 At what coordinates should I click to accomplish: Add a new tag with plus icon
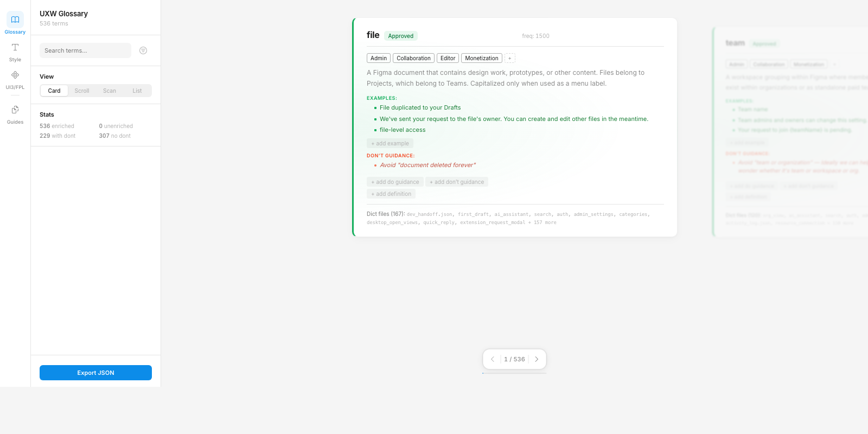(510, 58)
